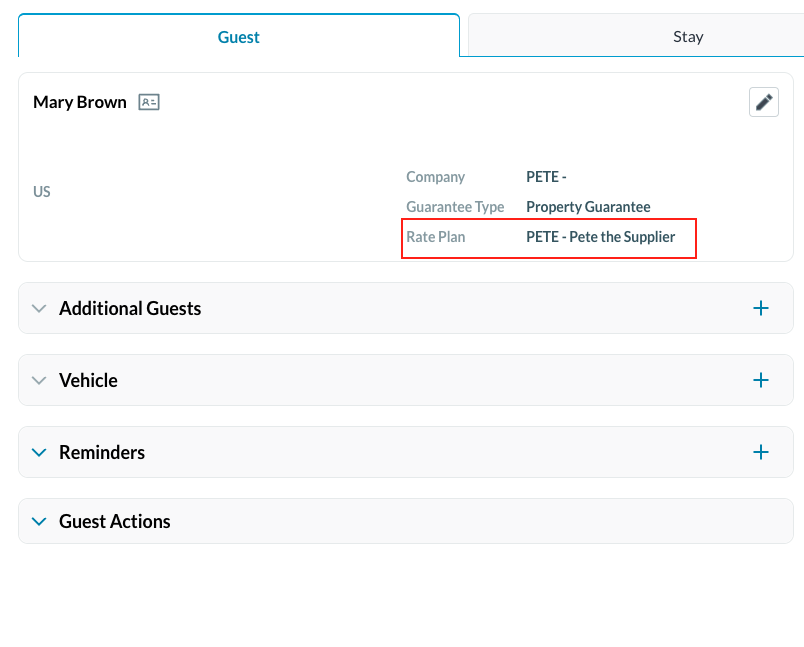Expand the Guest Actions section
This screenshot has width=804, height=647.
pos(38,521)
